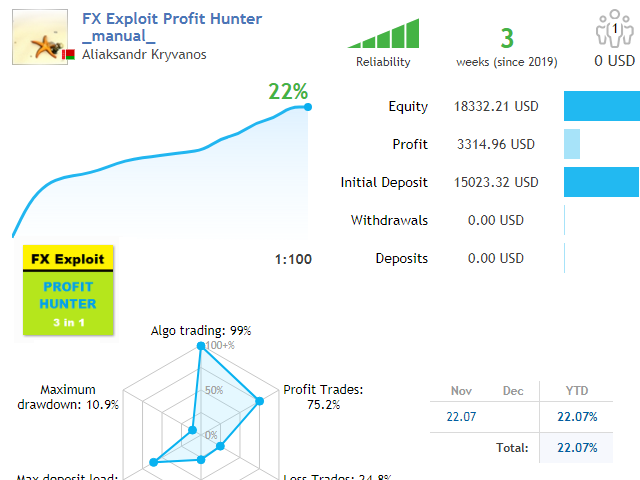
Task: Click the green reliability bars icon
Action: [383, 33]
